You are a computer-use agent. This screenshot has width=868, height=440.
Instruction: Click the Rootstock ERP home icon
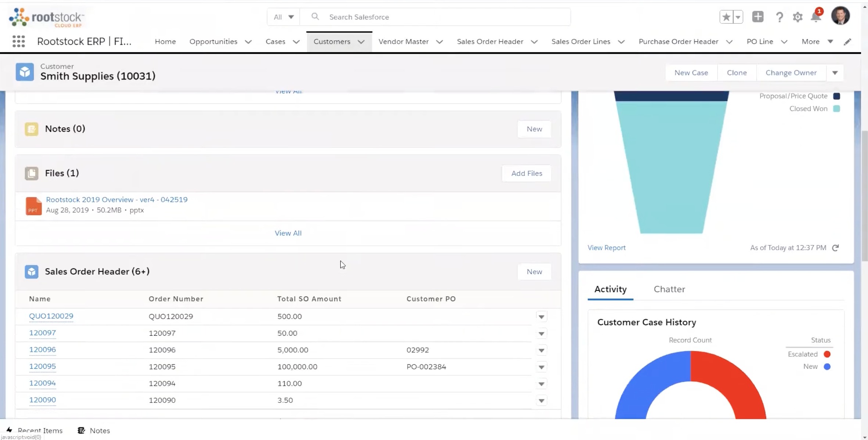point(47,17)
